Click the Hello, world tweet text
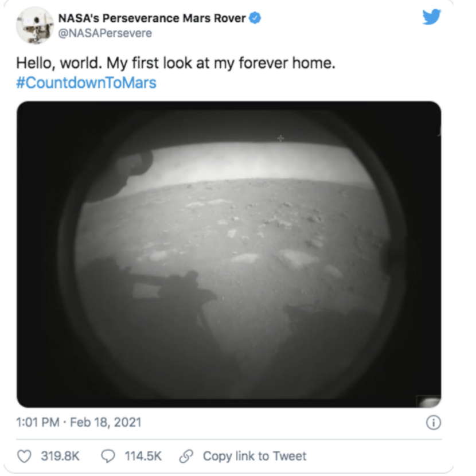The width and height of the screenshot is (476, 476). 175,63
